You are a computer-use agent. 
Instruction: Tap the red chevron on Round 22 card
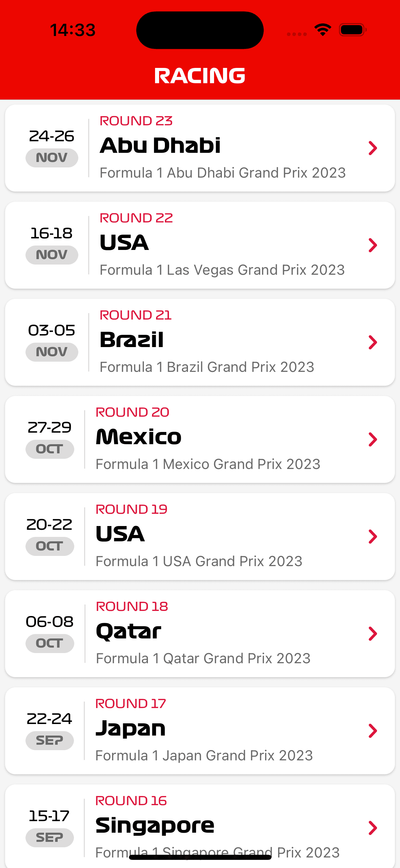pos(373,245)
